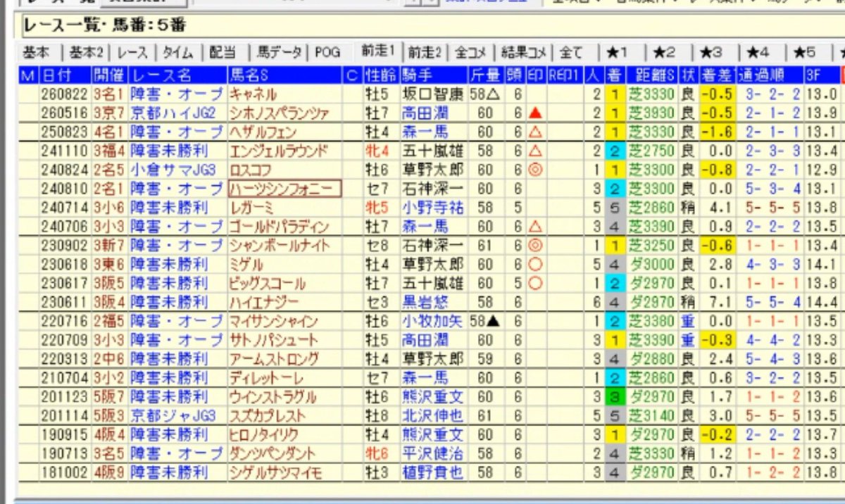Open the ★4 tab
Viewport: 845px width, 504px height.
click(x=758, y=53)
